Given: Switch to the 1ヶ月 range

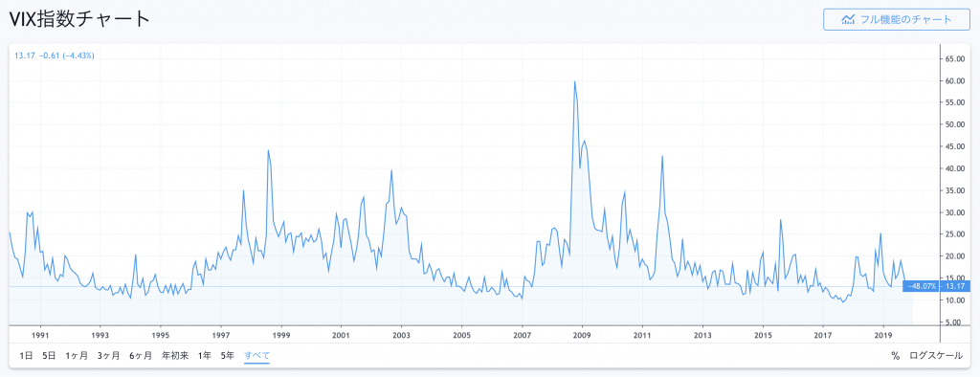Looking at the screenshot, I should pyautogui.click(x=77, y=356).
